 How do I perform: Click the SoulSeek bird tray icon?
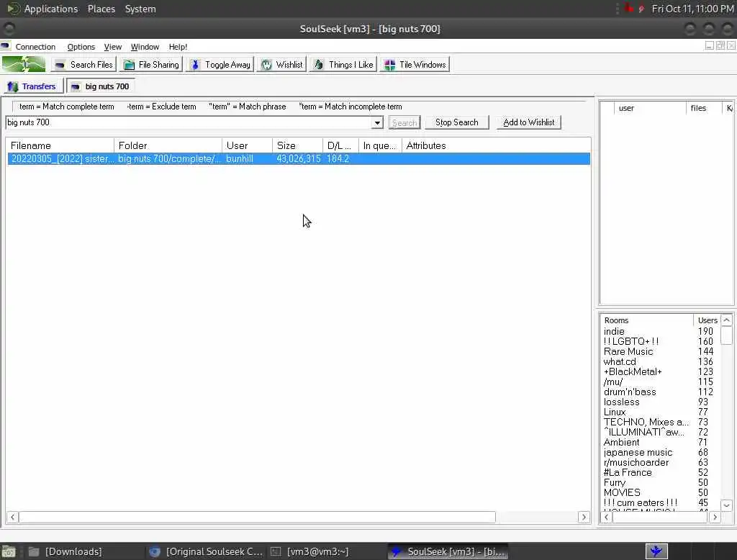(x=656, y=551)
